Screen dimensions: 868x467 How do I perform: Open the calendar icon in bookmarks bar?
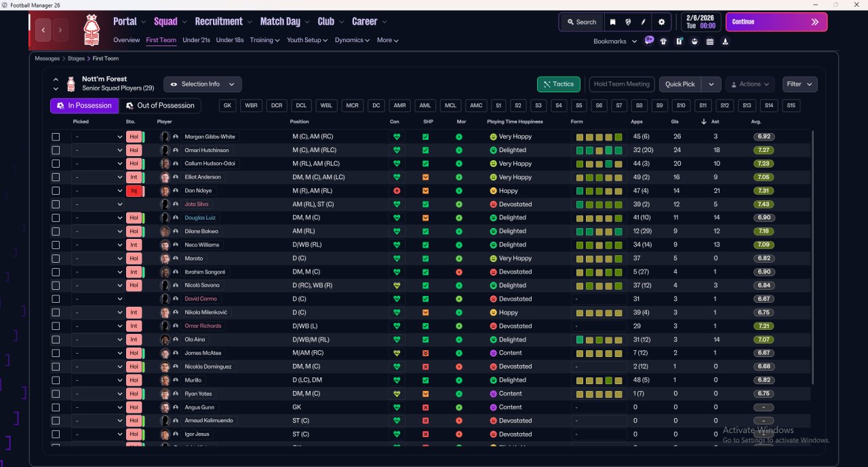point(710,41)
